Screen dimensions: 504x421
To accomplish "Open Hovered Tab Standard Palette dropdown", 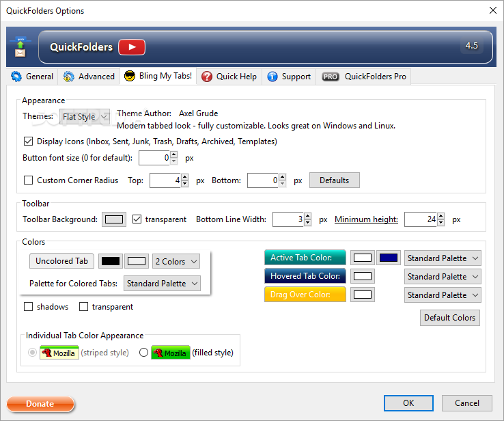I will [x=443, y=277].
